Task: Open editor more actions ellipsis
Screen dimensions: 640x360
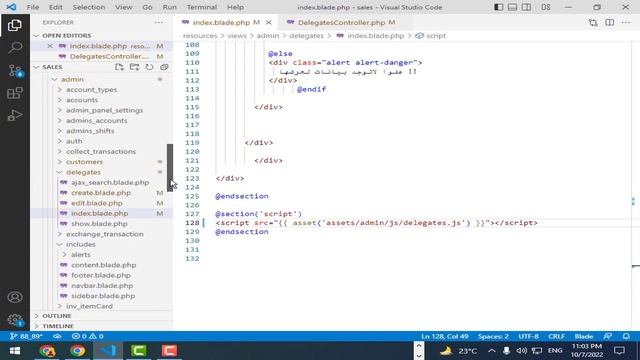Action: coord(626,23)
